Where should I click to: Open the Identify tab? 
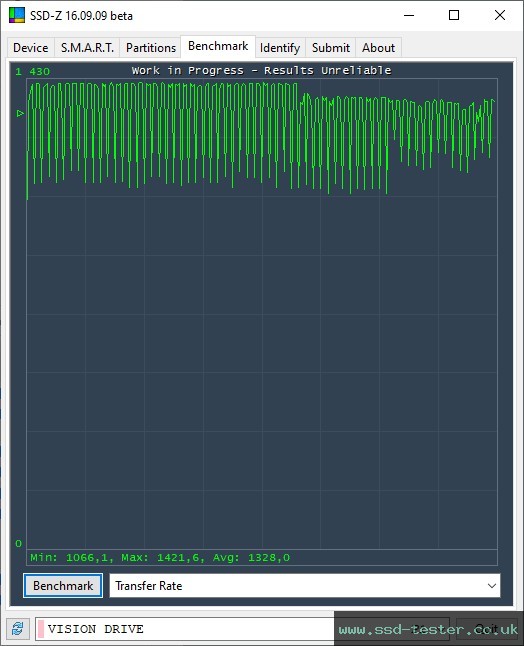pos(280,48)
